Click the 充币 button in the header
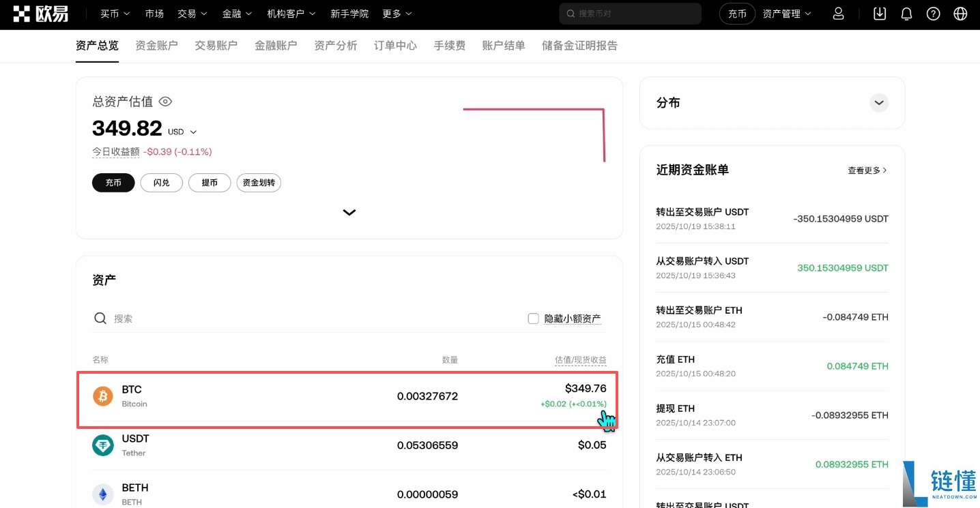Viewport: 980px width, 508px height. pos(737,14)
